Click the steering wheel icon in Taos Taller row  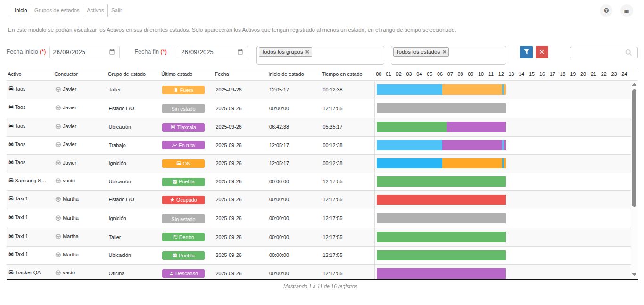58,90
